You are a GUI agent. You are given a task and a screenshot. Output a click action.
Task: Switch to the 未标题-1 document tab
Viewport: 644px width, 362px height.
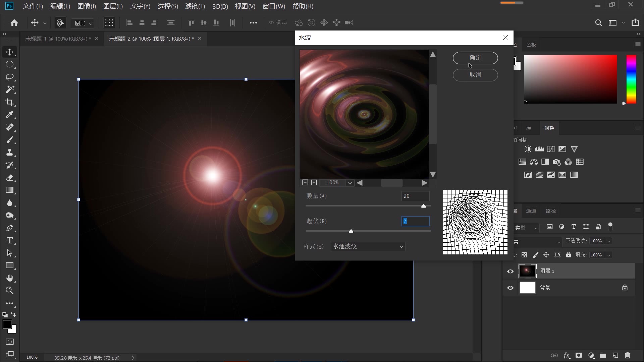[x=58, y=39]
